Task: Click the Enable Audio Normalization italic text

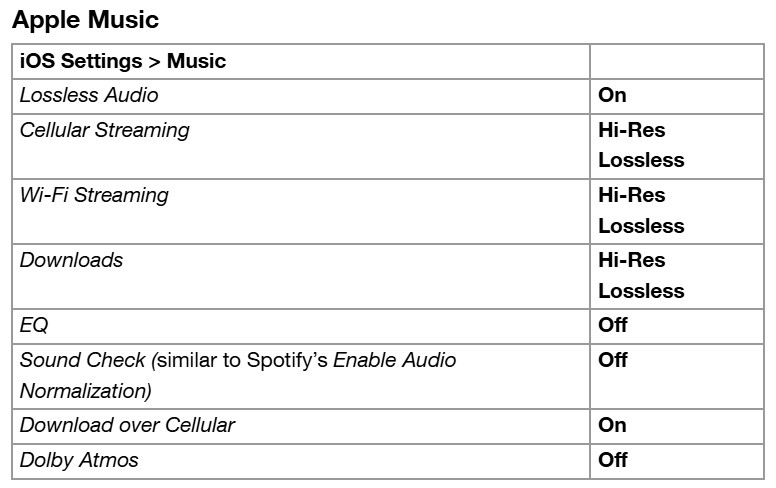Action: [394, 360]
